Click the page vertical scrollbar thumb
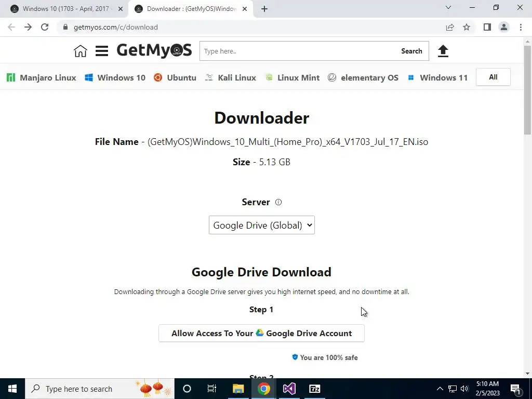The width and height of the screenshot is (532, 399). point(527,90)
